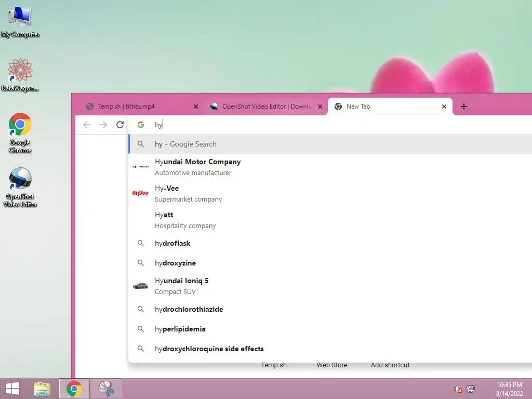Launch Google Chrome from the desktop
532x399 pixels.
click(x=20, y=133)
